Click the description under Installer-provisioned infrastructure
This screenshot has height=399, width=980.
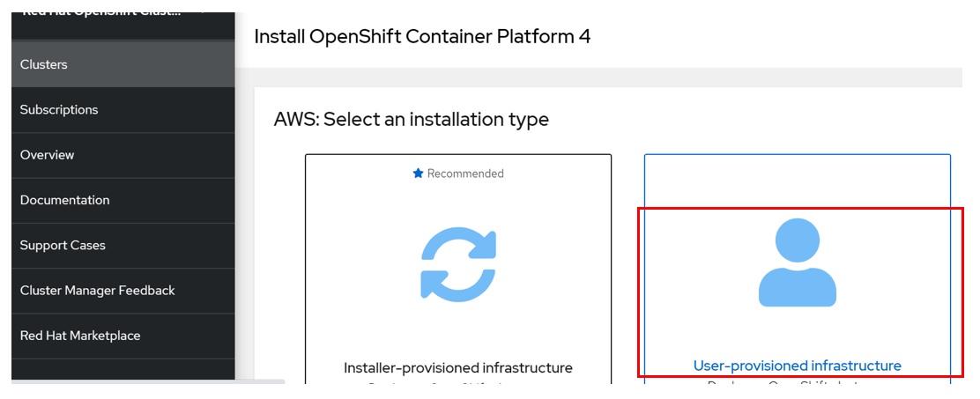click(x=458, y=383)
